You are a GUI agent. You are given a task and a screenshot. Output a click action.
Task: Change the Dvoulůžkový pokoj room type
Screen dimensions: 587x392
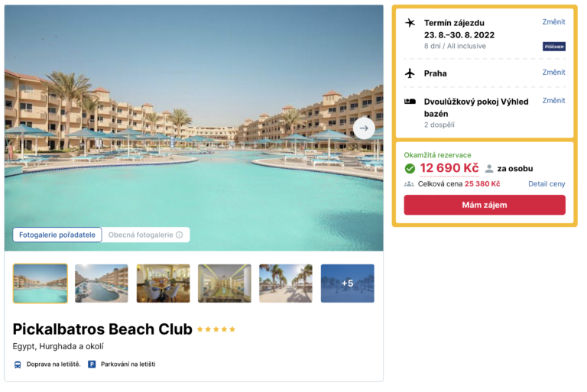click(553, 101)
